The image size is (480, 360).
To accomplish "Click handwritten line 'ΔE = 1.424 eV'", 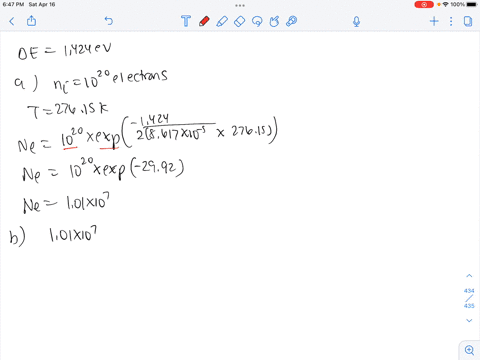I will coord(65,51).
